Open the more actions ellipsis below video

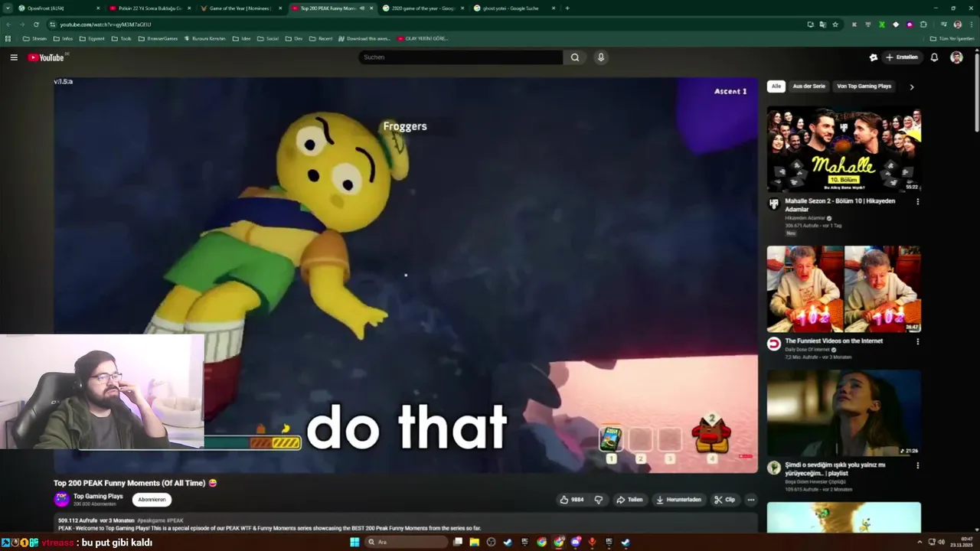751,500
